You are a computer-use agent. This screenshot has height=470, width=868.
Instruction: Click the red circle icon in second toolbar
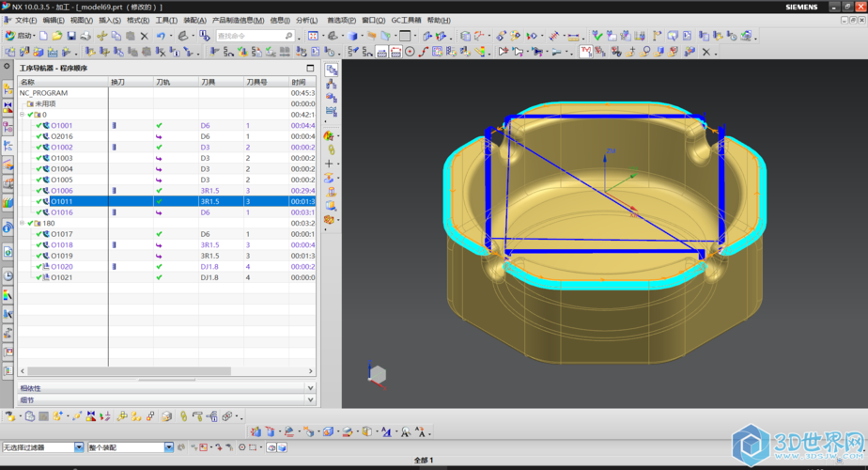(x=410, y=52)
